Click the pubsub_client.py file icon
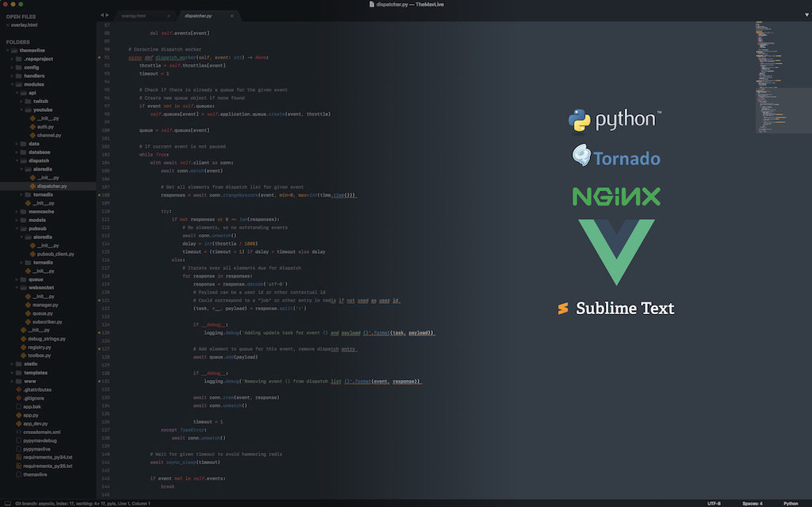Screen dimensions: 812x507 33,254
